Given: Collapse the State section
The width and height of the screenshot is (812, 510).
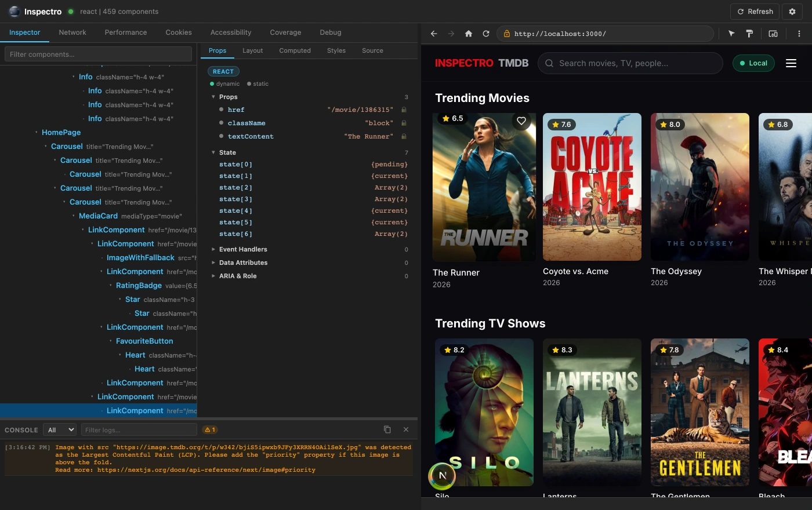Looking at the screenshot, I should [213, 152].
